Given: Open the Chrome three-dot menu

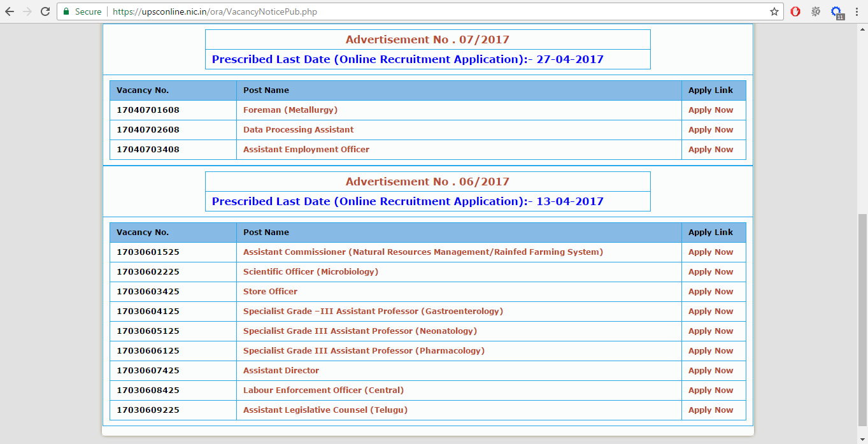Looking at the screenshot, I should click(857, 11).
